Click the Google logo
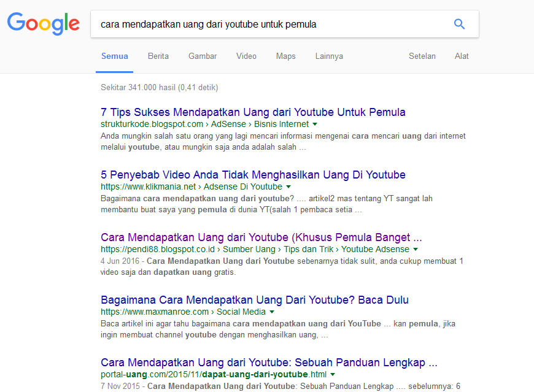 point(43,23)
